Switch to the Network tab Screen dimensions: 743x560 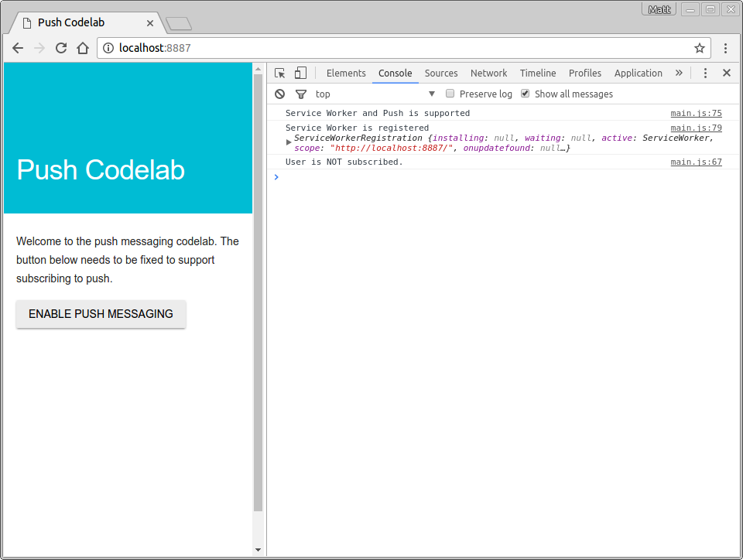pyautogui.click(x=488, y=73)
